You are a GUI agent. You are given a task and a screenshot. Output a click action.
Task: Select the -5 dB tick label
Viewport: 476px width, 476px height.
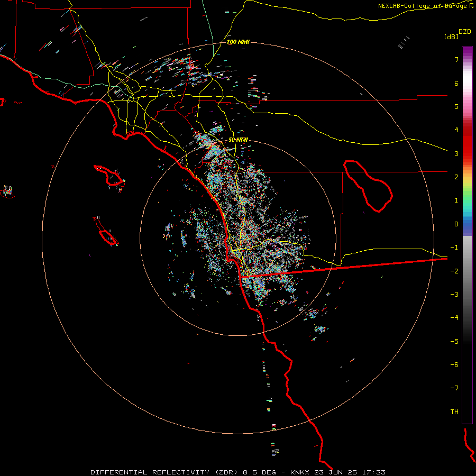point(454,342)
